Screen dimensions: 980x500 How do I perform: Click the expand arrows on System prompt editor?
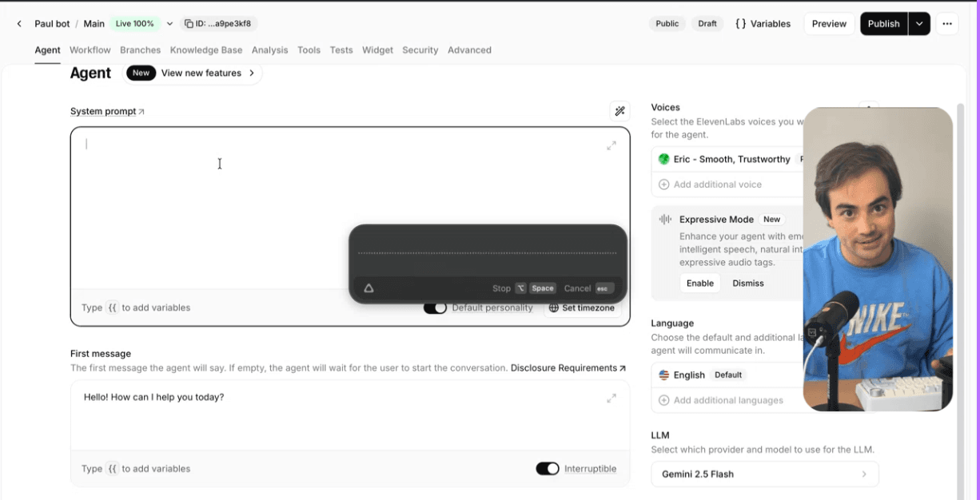click(x=612, y=146)
